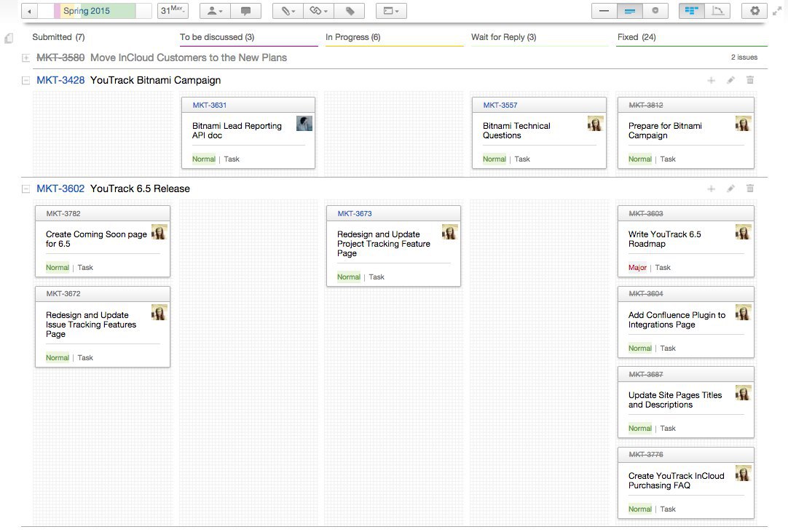Switch to medium card detail view
Screen dimensions: 788x532
(630, 11)
